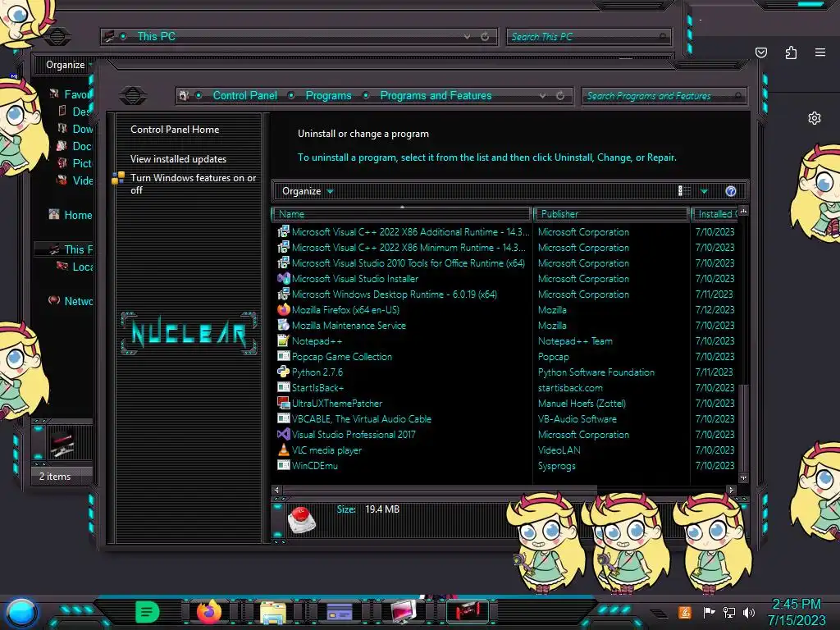Click the red button program icon in details pane
840x630 pixels.
tap(302, 519)
